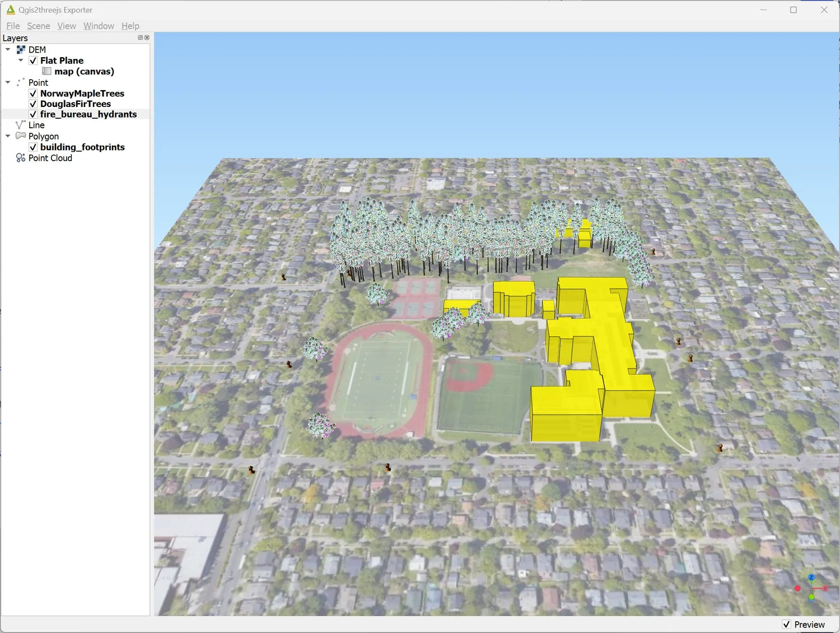Collapse the DEM group

pos(7,49)
